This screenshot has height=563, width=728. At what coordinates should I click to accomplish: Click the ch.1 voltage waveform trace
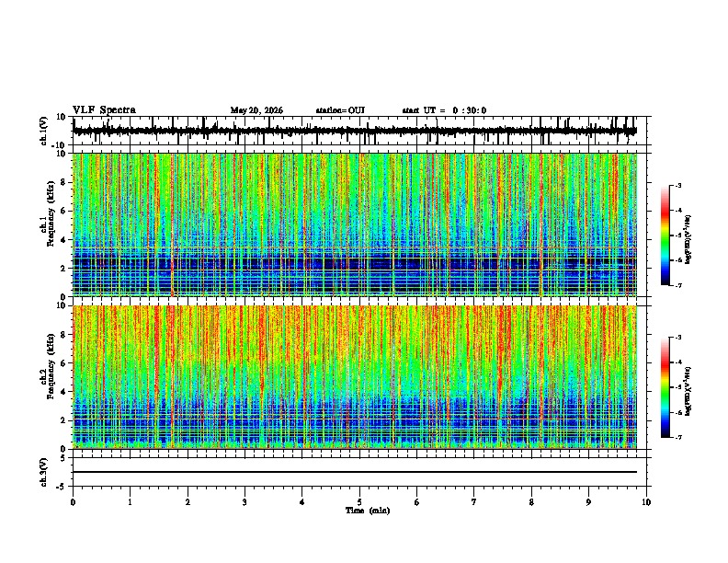pos(355,131)
